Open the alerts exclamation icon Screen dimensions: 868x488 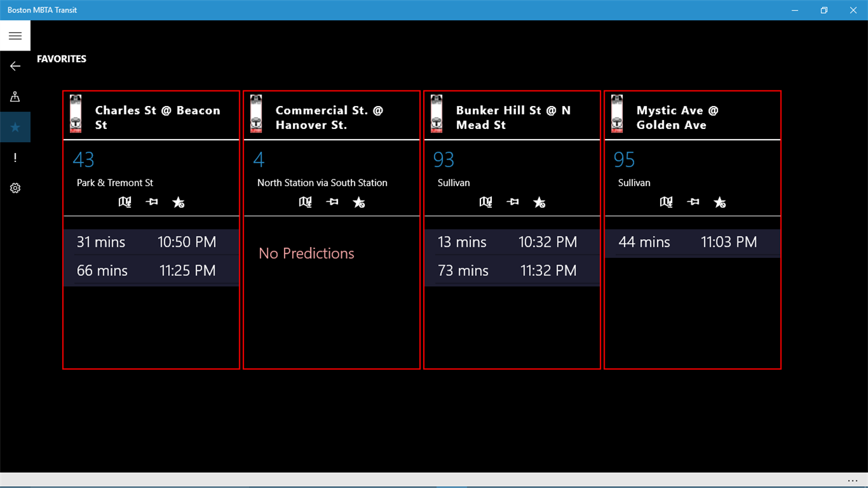15,158
